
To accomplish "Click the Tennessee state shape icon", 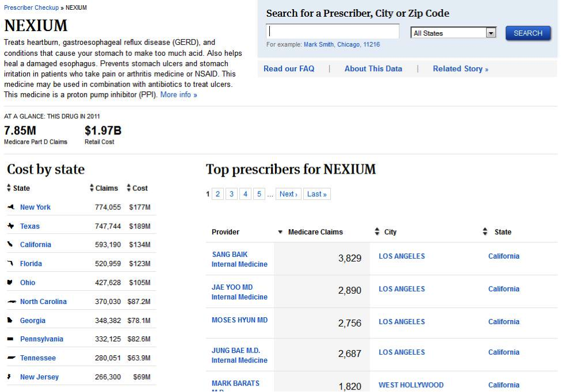I will 12,358.
